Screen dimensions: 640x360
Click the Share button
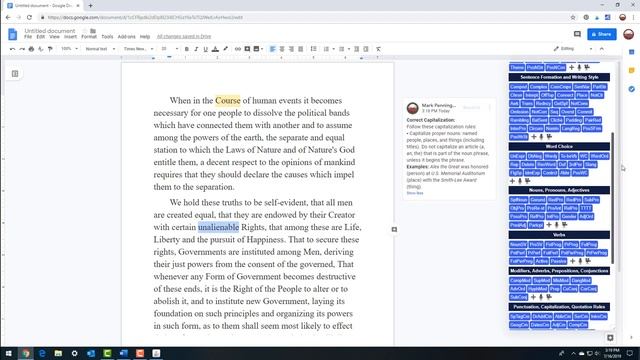pos(602,34)
